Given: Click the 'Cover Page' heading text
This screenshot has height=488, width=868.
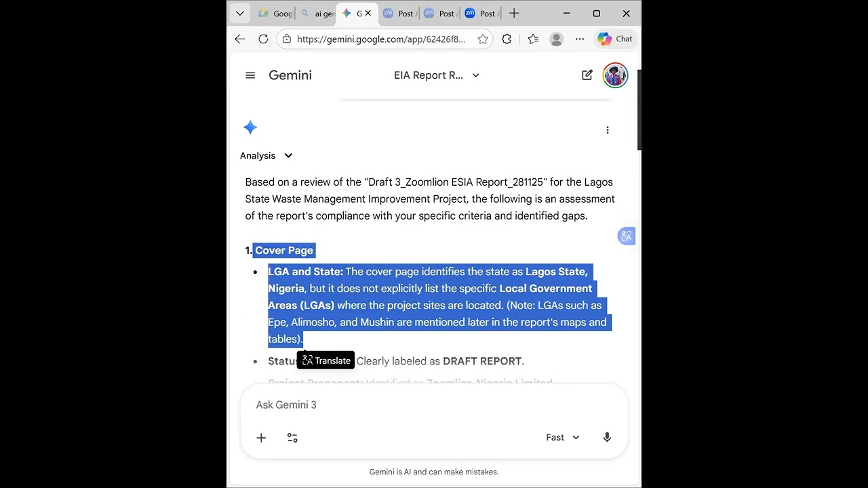Looking at the screenshot, I should click(284, 250).
